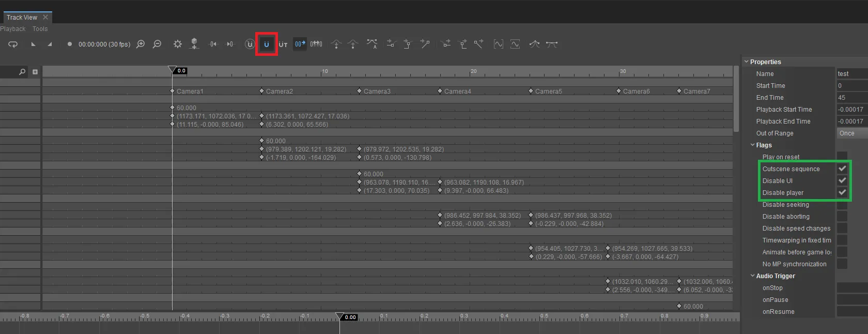Select key (1173.361, 1072.427, 17.036)
Screen dimensions: 868x334
click(262, 116)
